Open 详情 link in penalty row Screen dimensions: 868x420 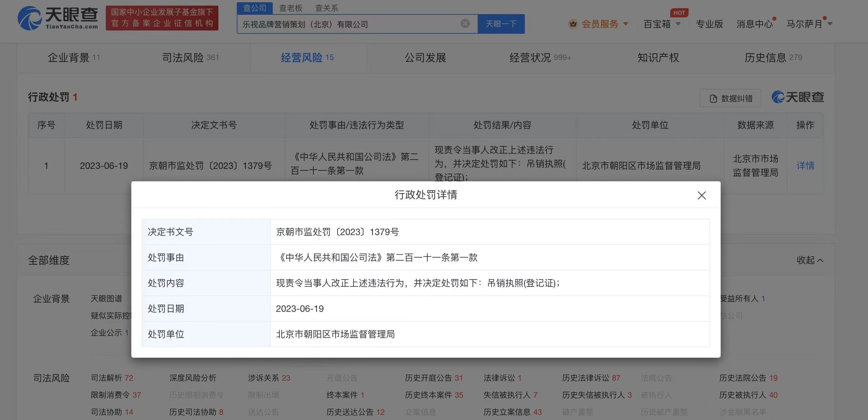click(805, 166)
